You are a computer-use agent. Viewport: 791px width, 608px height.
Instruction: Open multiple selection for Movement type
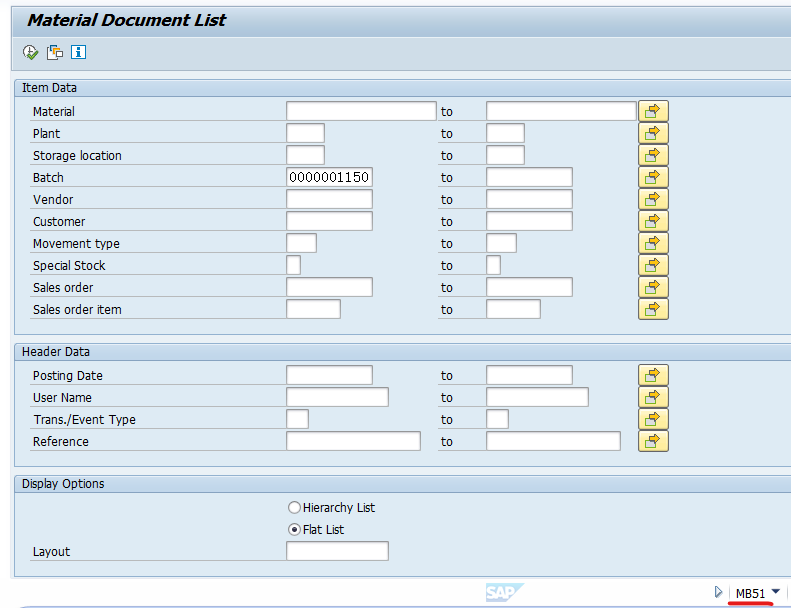coord(653,243)
